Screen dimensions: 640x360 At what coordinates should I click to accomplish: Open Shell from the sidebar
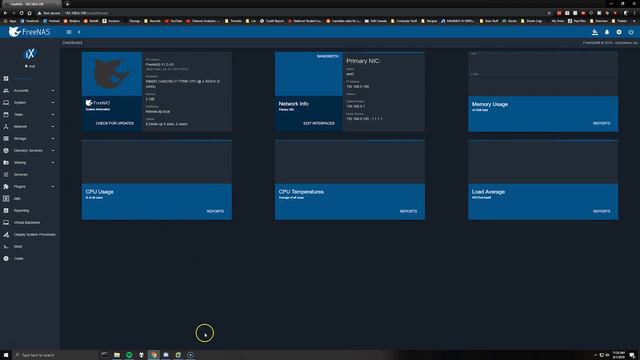(18, 247)
